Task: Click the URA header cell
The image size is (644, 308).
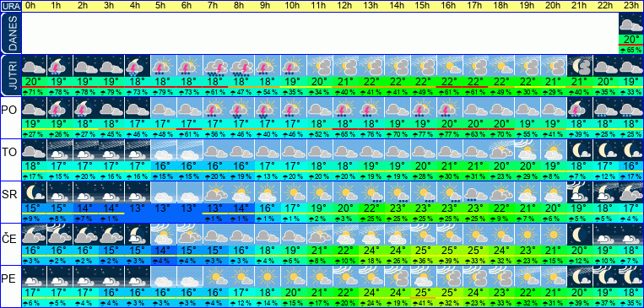Action: 10,6
